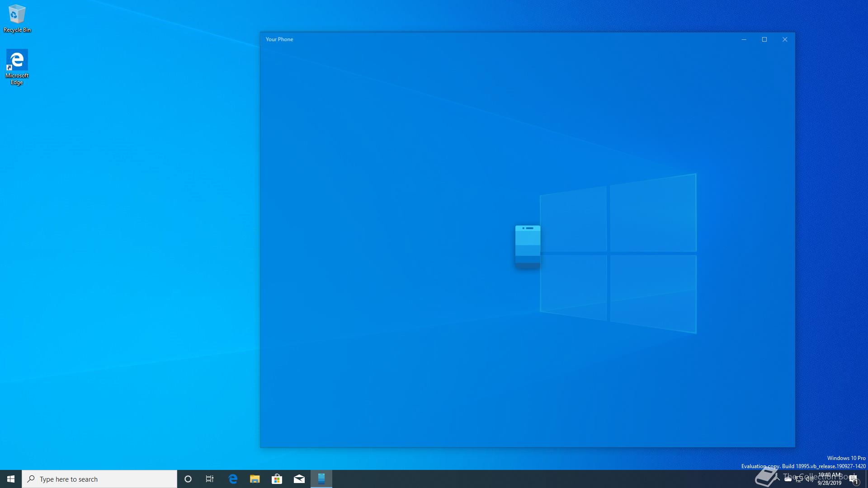This screenshot has width=868, height=488.
Task: Open Task View from the taskbar
Action: pyautogui.click(x=210, y=479)
